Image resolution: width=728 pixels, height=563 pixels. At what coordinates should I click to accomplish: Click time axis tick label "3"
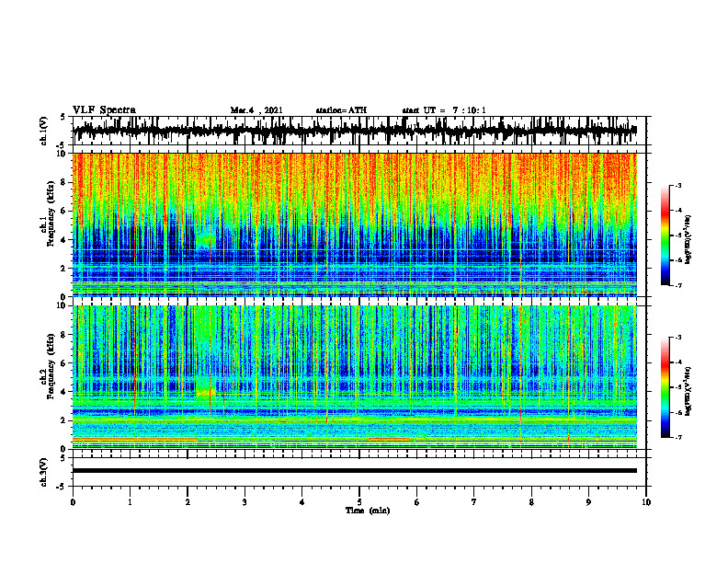tap(245, 501)
